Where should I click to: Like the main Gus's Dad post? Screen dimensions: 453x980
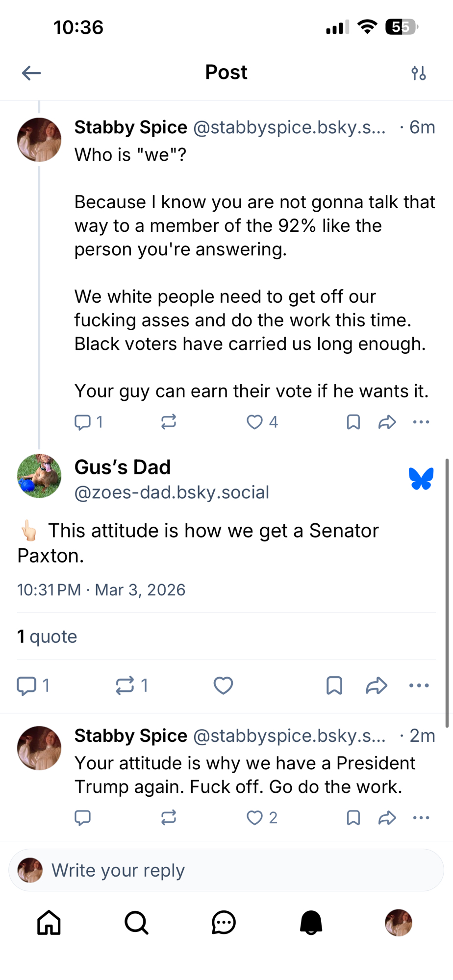[223, 686]
